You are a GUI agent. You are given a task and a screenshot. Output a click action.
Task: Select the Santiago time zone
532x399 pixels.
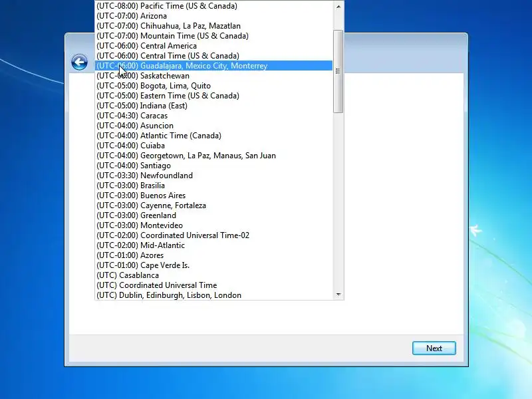(213, 165)
